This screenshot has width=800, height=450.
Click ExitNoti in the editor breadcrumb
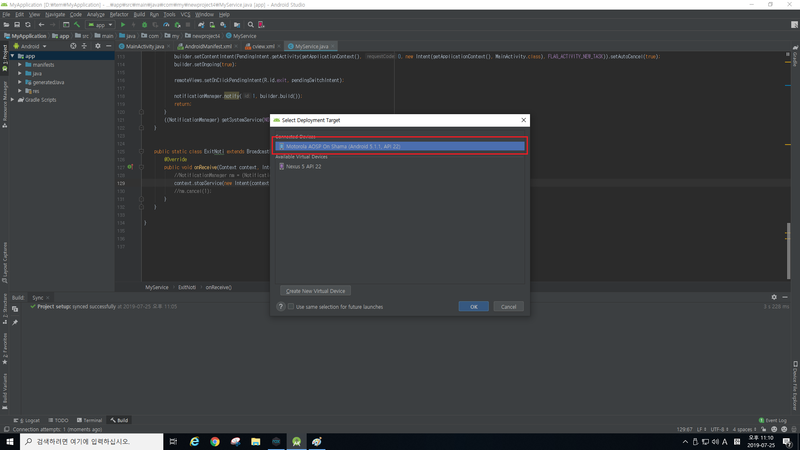[x=187, y=287]
